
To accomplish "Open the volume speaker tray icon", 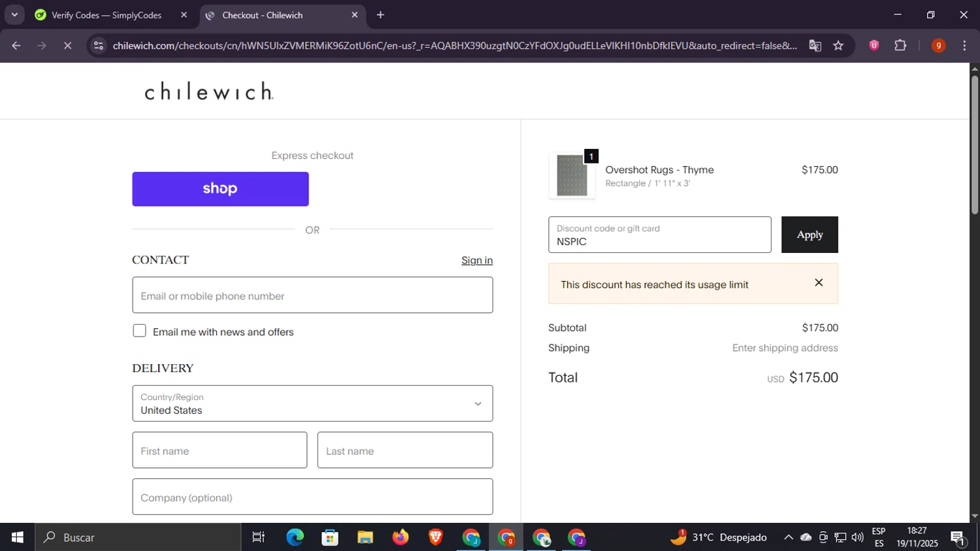I will (x=858, y=537).
